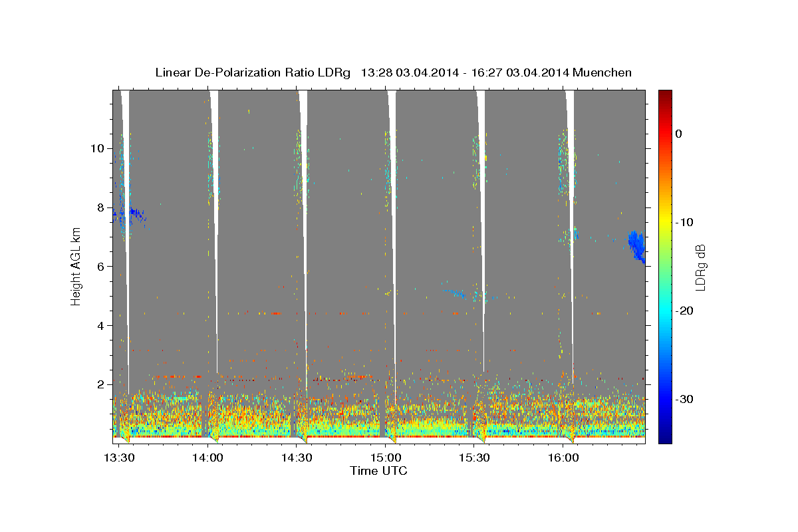Click the plot title 'Linear De-Polarization Ratio LDRg'

[253, 72]
